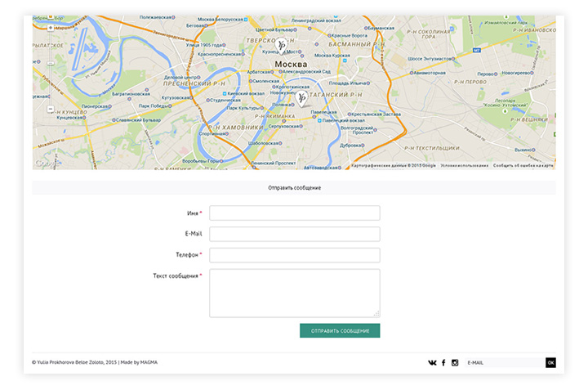Click the Кутузовская station label
Screen dimensions: 588x390
tap(177, 97)
